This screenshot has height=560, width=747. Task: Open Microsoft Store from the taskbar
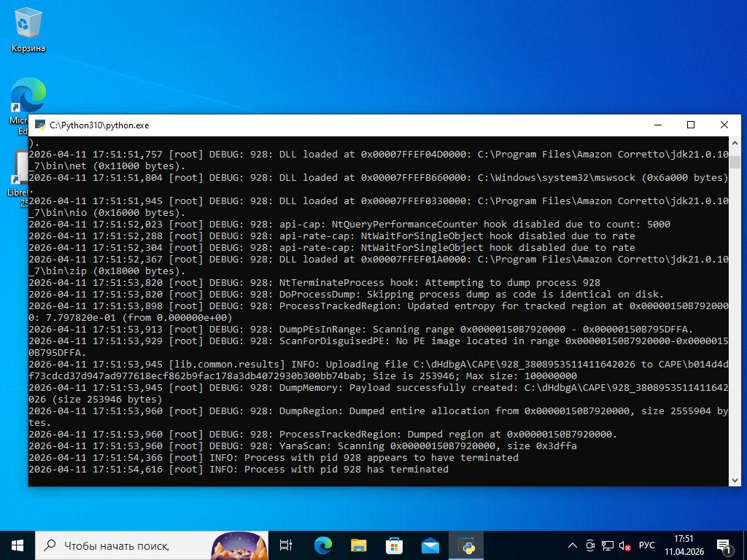point(394,545)
